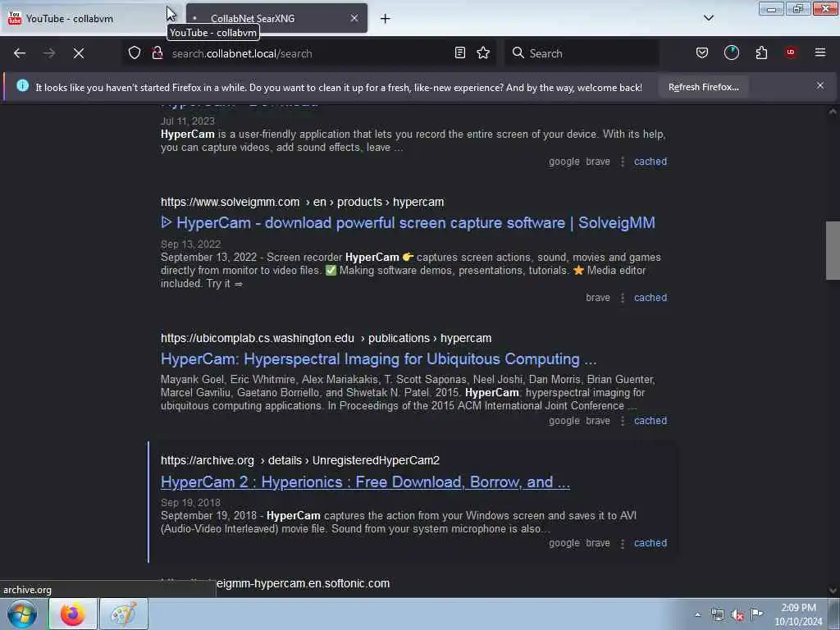This screenshot has width=840, height=630.
Task: Open the extensions puzzle-piece icon
Action: point(761,53)
